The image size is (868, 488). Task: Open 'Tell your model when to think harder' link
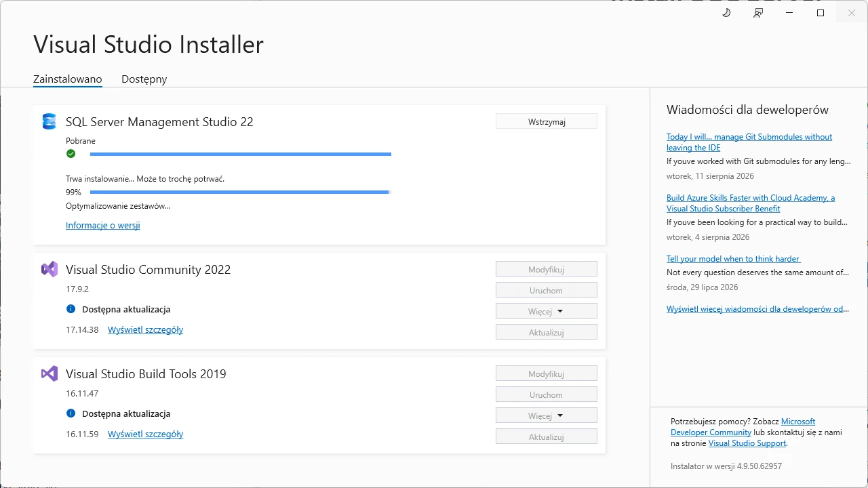734,258
